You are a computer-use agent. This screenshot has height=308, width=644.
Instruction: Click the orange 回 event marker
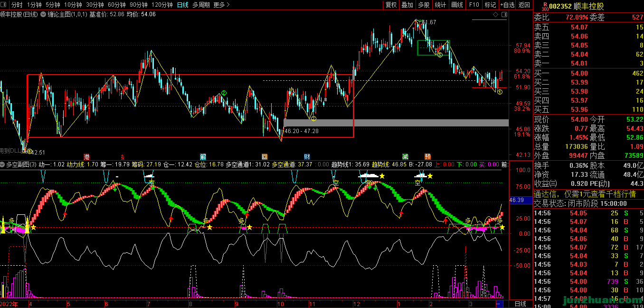265,156
